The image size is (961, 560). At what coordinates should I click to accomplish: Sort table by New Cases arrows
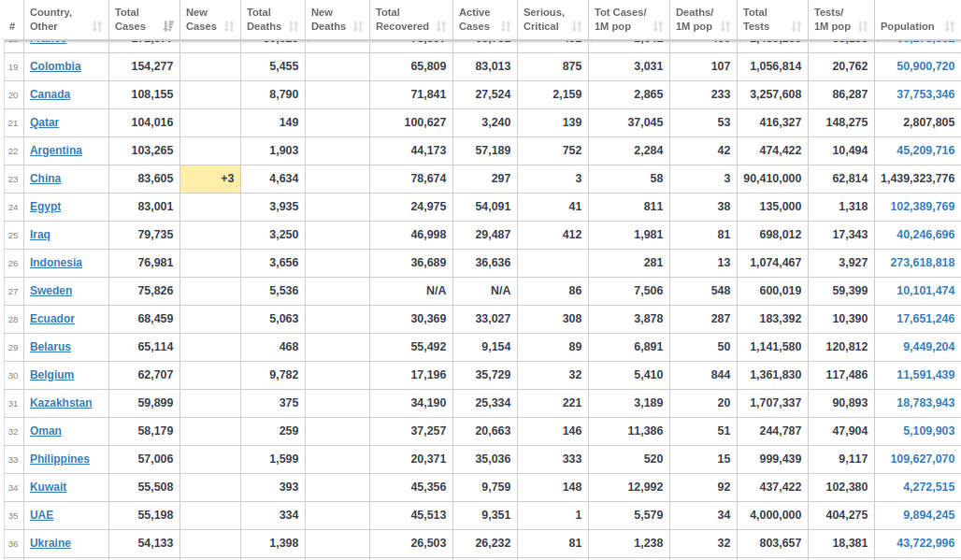[229, 26]
